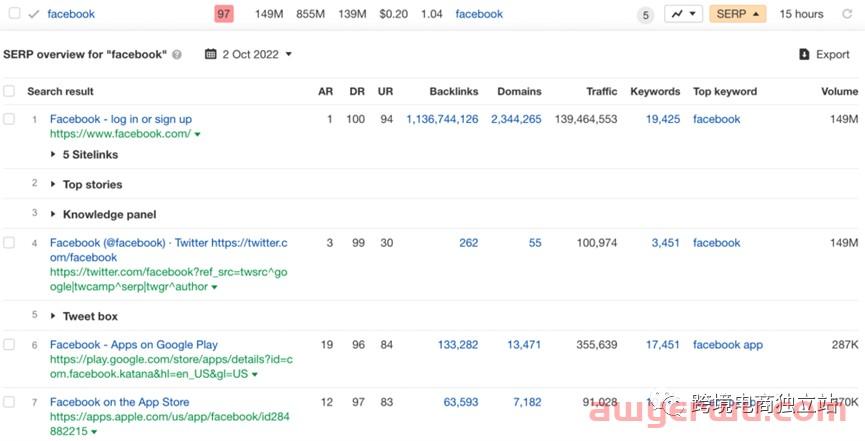
Task: Click the help icon next to SERP overview title
Action: [x=177, y=55]
